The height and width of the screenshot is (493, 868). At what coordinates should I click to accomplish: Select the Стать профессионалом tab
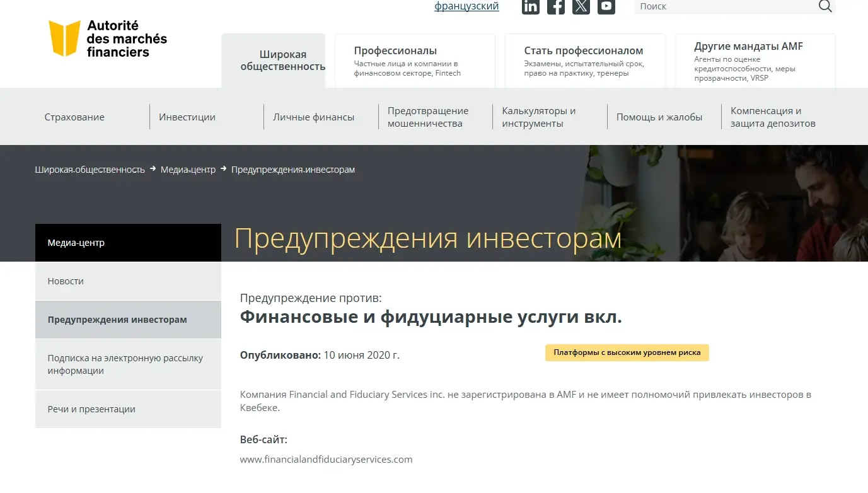pos(585,61)
